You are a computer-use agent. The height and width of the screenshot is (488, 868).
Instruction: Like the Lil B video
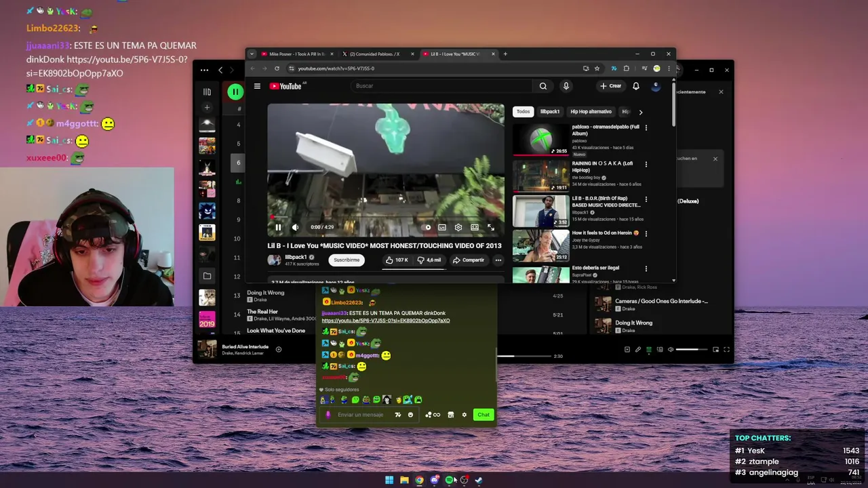(397, 260)
